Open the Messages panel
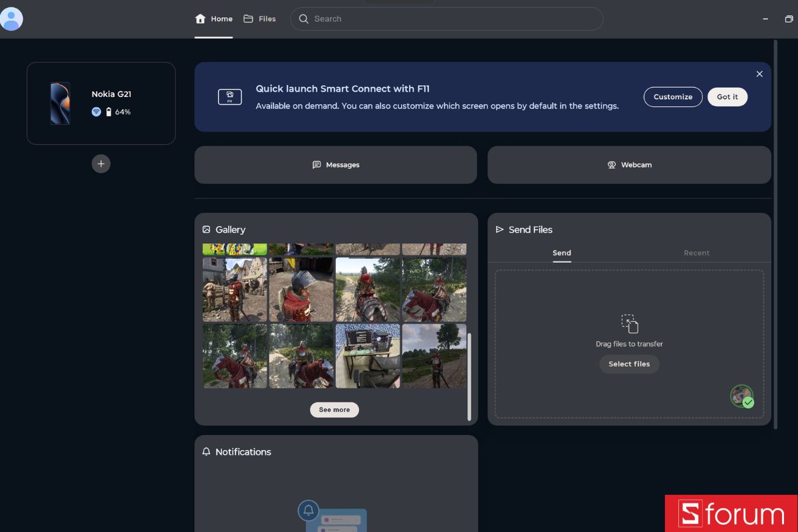 pyautogui.click(x=336, y=165)
